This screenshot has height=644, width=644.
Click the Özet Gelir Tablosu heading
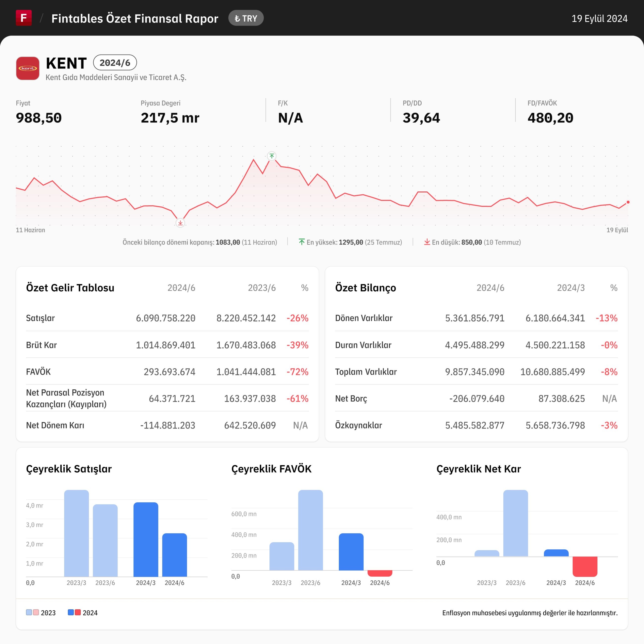pos(70,288)
